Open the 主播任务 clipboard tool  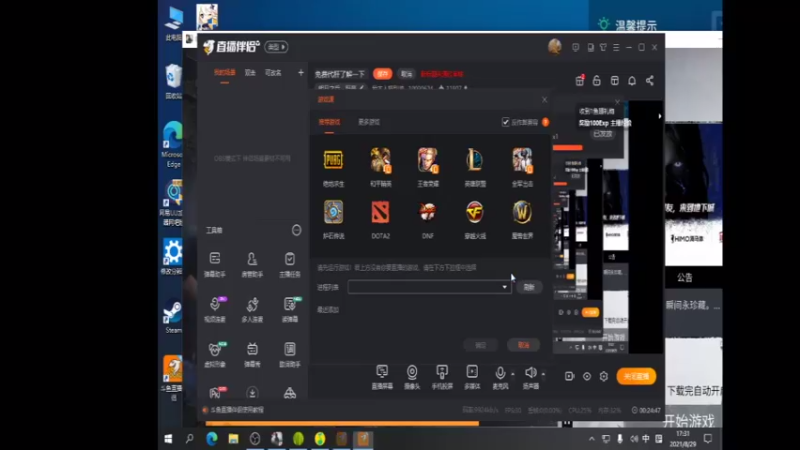tap(290, 264)
